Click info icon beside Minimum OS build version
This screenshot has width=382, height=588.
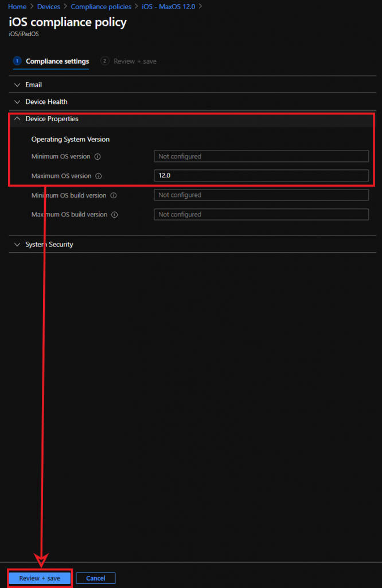click(114, 195)
